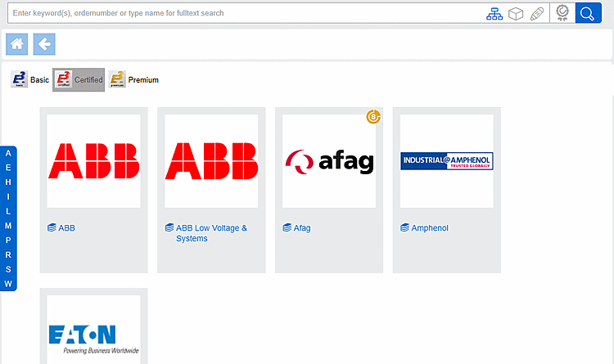Click the certificate badge icon in search bar
614x364 pixels.
tap(562, 13)
